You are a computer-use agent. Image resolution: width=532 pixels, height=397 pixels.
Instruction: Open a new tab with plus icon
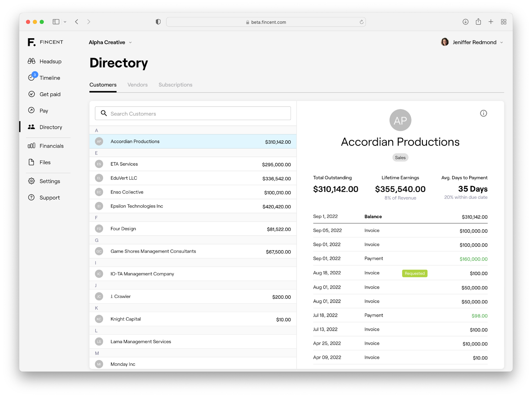(x=491, y=22)
